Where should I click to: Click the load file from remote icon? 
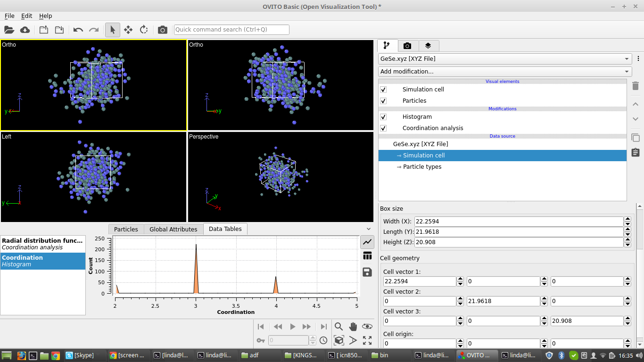(x=25, y=30)
